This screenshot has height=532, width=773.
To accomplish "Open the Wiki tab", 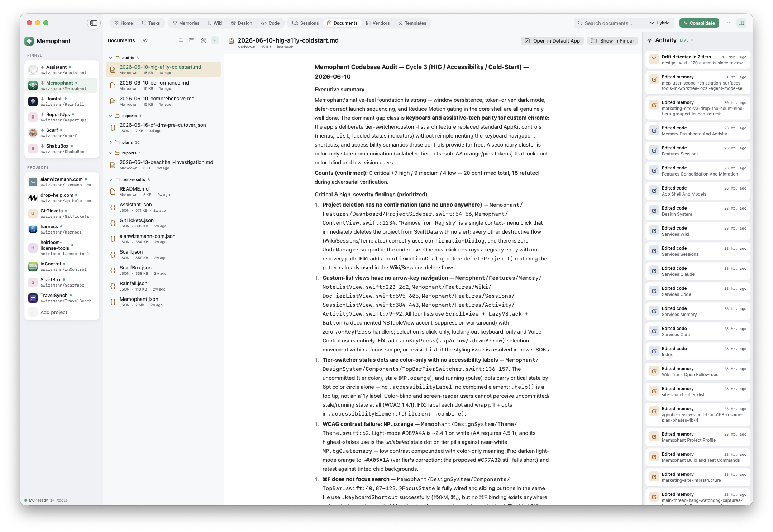I will (215, 23).
